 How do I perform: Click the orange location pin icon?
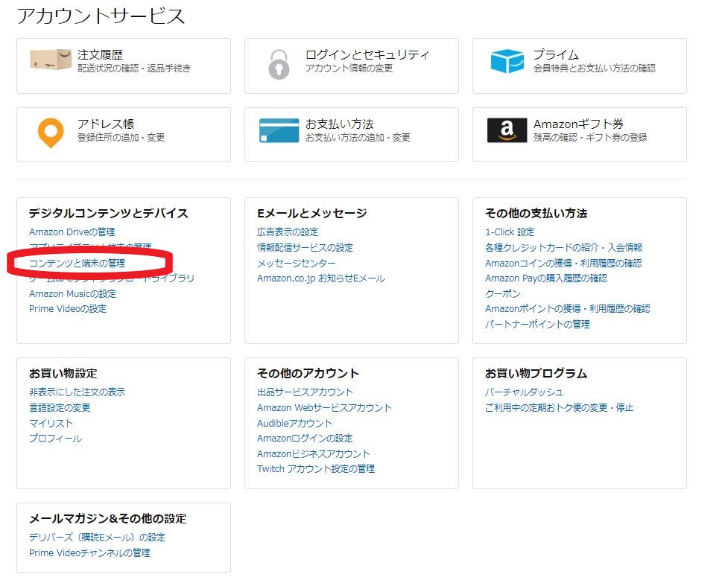51,133
